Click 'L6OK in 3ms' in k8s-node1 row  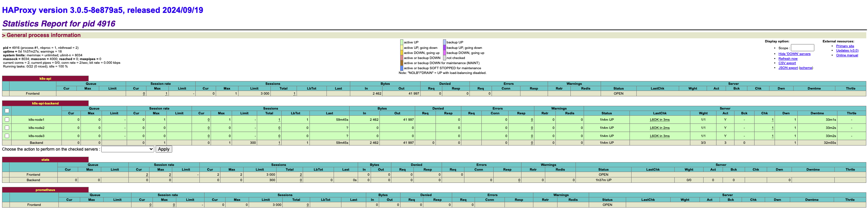coord(659,120)
